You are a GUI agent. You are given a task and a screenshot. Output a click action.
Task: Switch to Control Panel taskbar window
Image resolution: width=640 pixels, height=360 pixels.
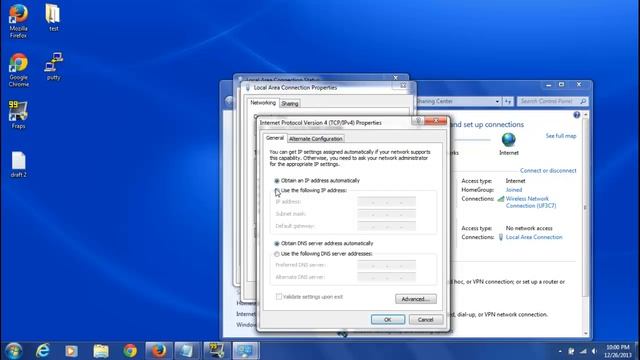[x=246, y=351]
